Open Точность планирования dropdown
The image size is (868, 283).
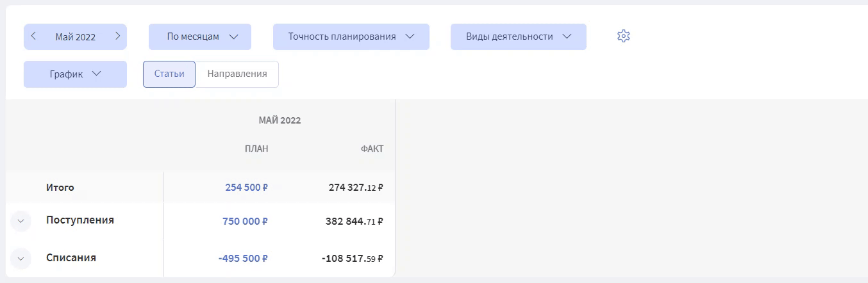(x=351, y=36)
